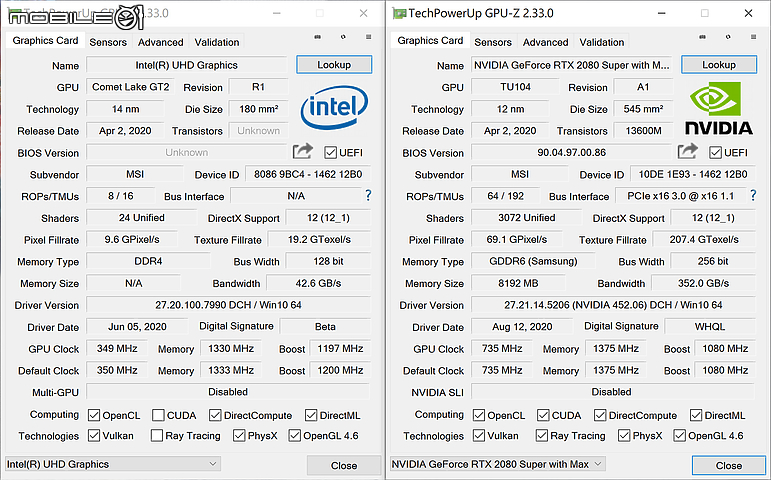Check the CUDA box in the Intel window

click(x=158, y=416)
